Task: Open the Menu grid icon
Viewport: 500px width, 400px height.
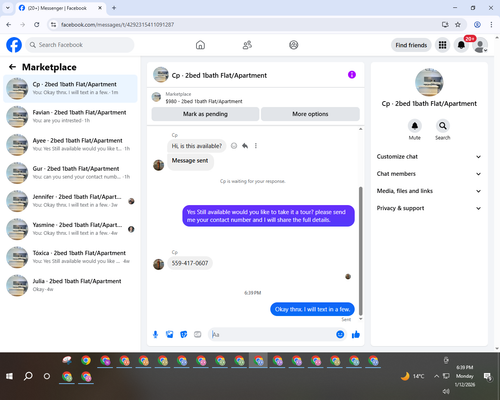Action: tap(442, 45)
